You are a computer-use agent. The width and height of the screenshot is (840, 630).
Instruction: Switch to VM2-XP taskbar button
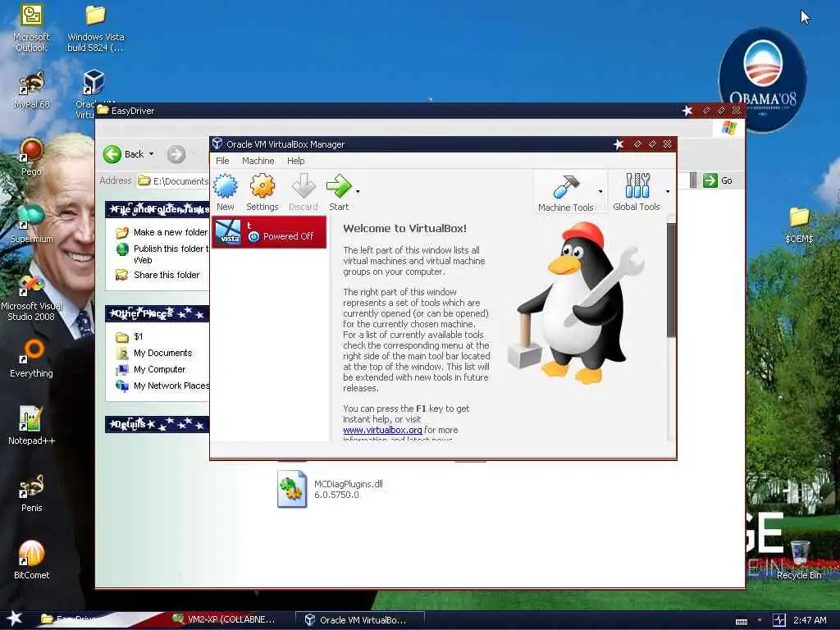point(225,619)
